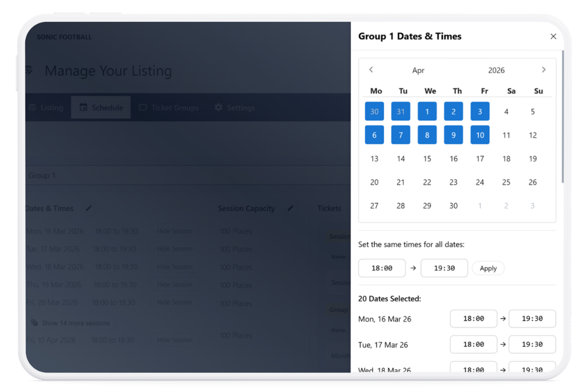Open the Settings tab
This screenshot has width=588, height=392.
tap(235, 108)
